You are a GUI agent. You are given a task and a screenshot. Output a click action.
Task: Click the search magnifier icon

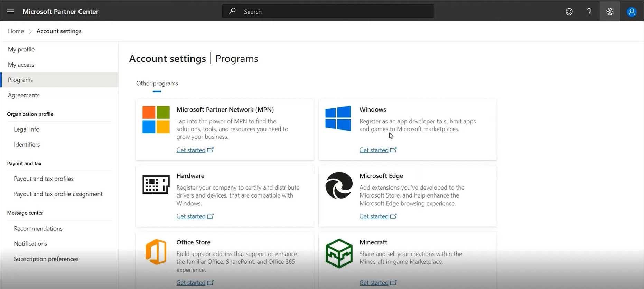[x=233, y=11]
